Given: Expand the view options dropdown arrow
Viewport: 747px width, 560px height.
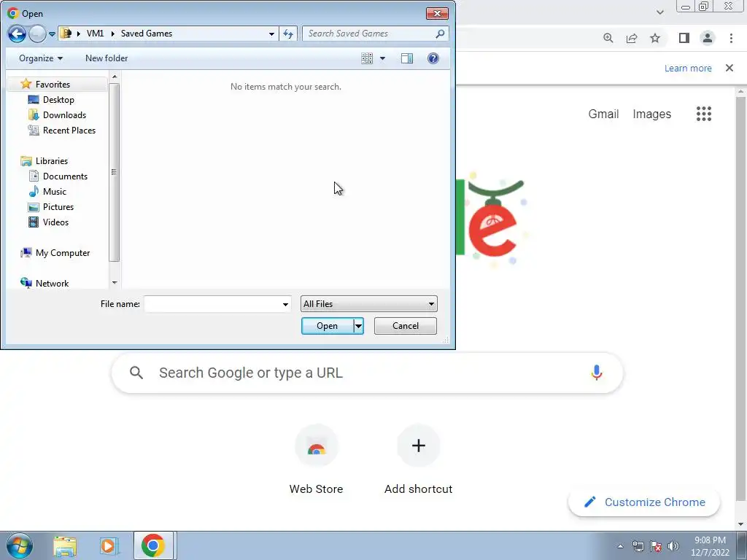Looking at the screenshot, I should coord(382,58).
